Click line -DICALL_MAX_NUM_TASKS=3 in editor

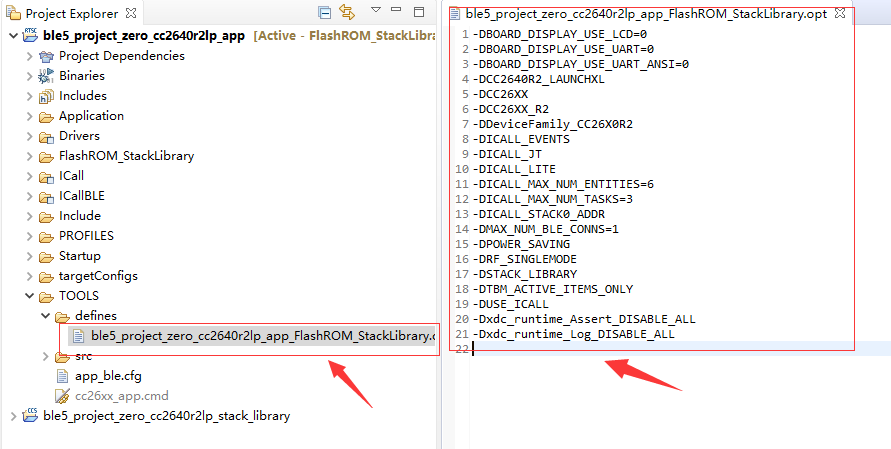click(552, 199)
